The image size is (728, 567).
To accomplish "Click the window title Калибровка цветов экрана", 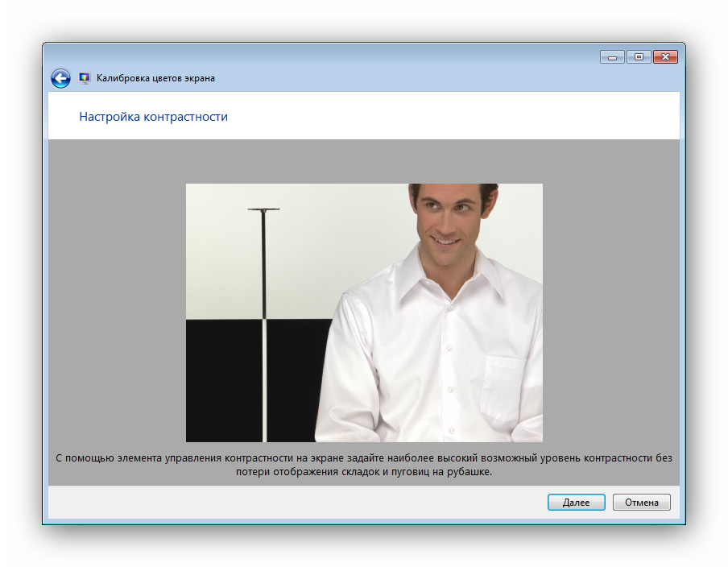I will coord(155,78).
